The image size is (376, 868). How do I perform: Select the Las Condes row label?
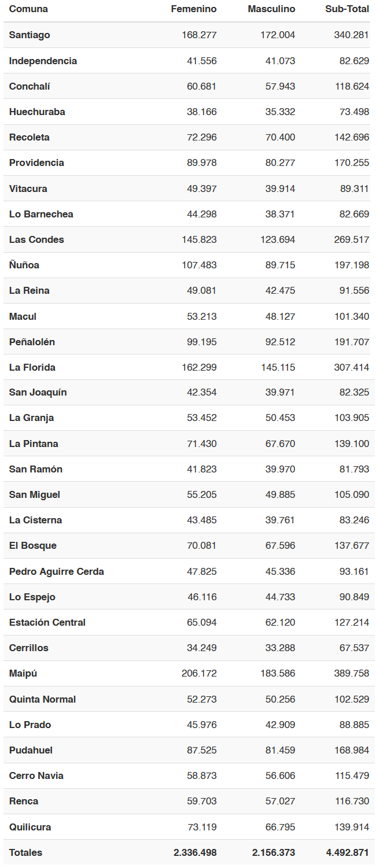pos(36,239)
